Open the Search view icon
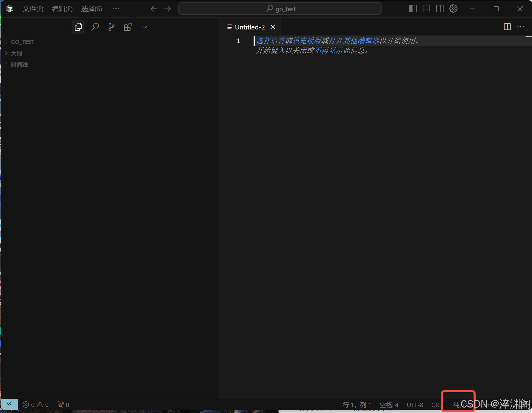The image size is (532, 413). pos(95,27)
